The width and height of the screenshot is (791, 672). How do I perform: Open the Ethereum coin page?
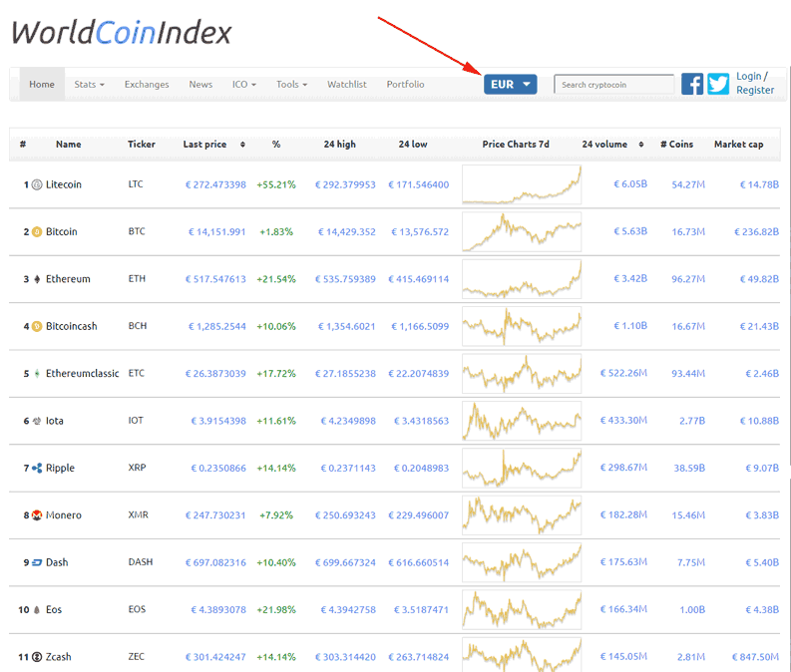[68, 279]
